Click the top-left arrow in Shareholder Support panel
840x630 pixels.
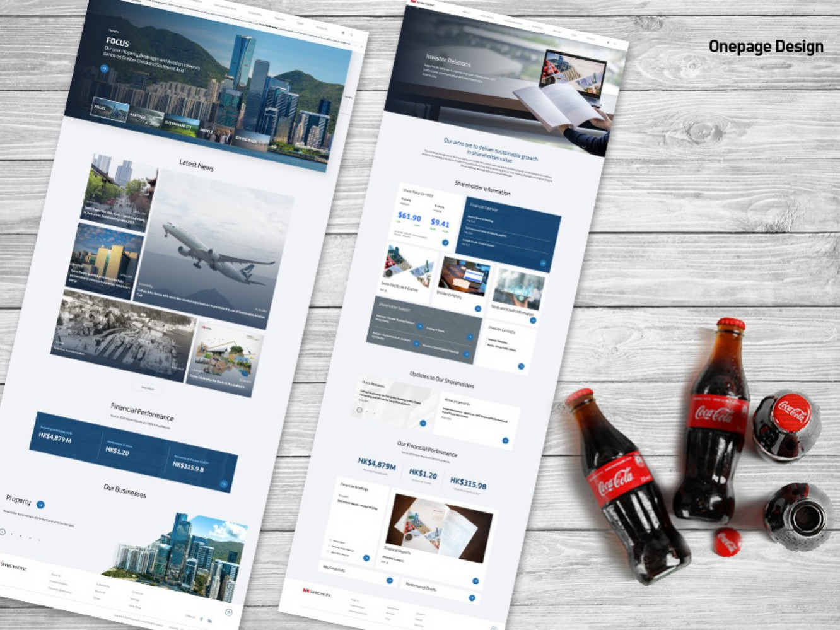(419, 327)
